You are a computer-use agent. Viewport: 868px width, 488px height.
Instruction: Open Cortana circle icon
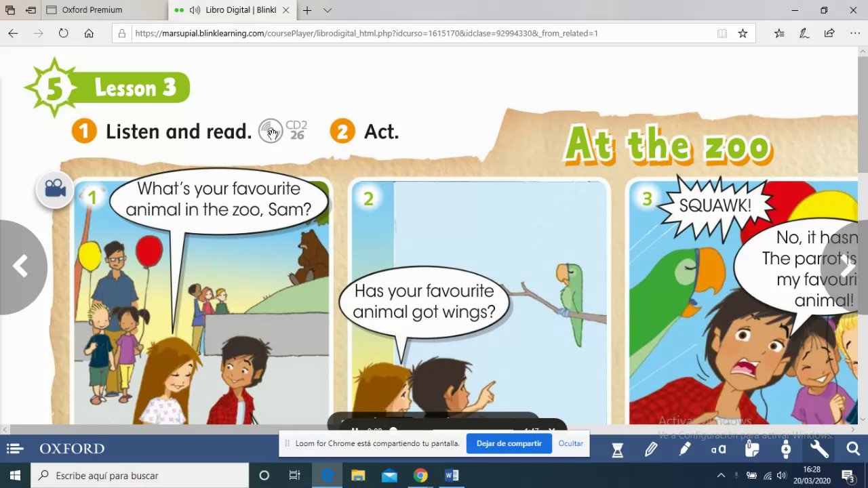click(x=264, y=476)
